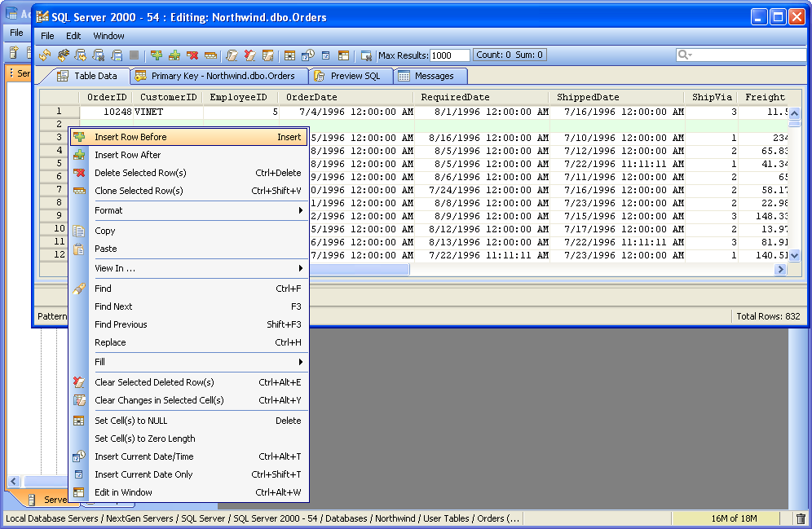This screenshot has height=529, width=812.
Task: Switch to the Messages tab
Action: point(430,76)
